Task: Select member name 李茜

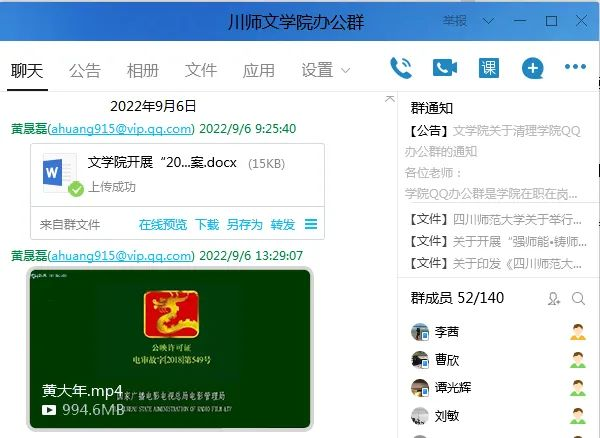Action: [447, 332]
